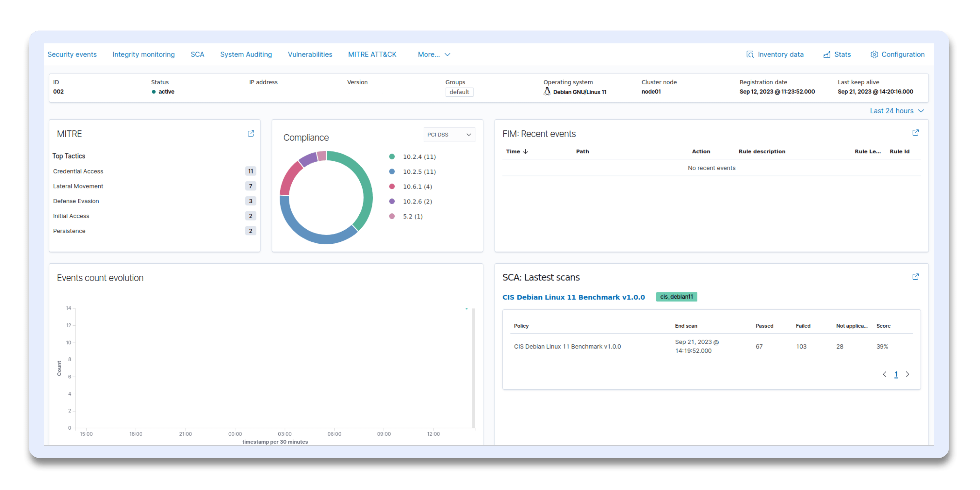Click the Time column sort arrow
Screen dimensions: 980x490
coord(526,152)
